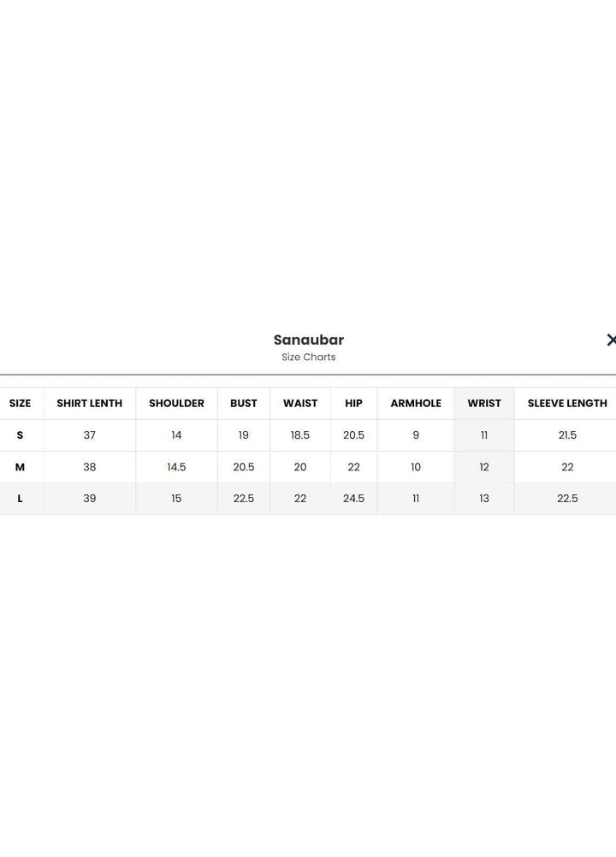Click the highlighted WRIST column header
The image size is (616, 857).
pos(484,403)
